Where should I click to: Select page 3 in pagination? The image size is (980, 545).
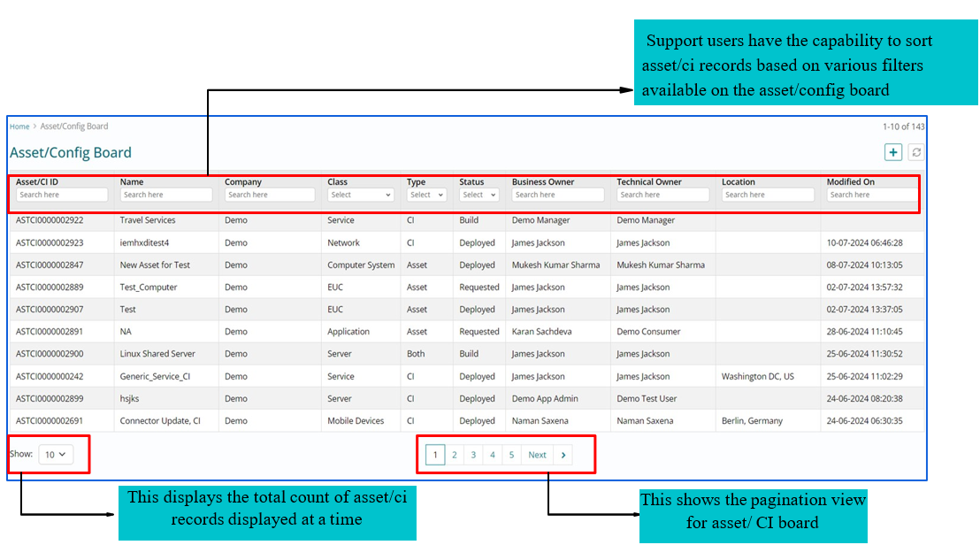click(473, 455)
